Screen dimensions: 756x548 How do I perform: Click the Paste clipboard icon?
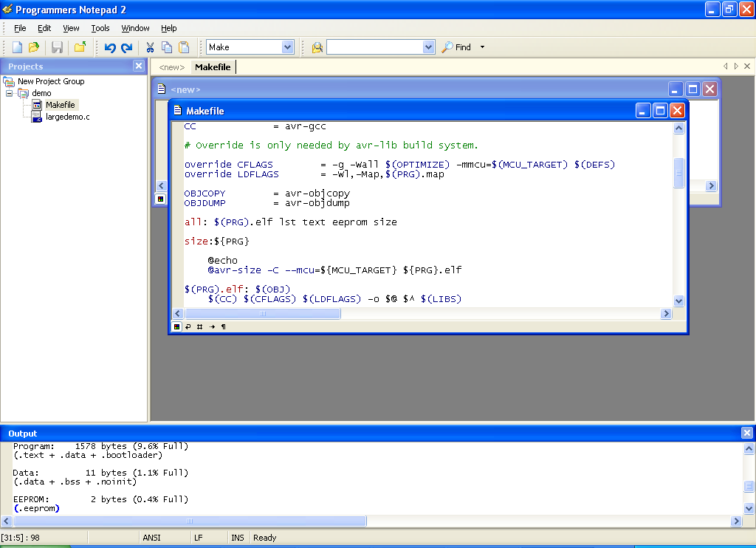184,47
